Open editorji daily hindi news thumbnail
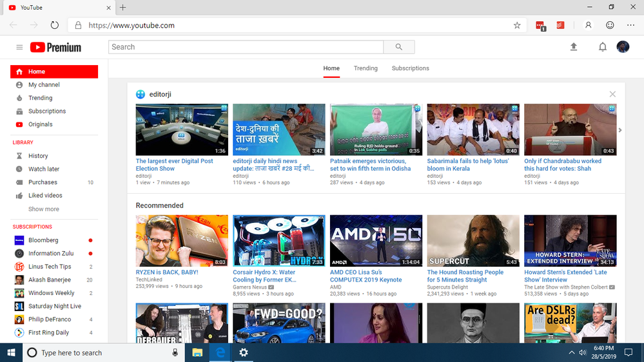The image size is (644, 362). [279, 129]
